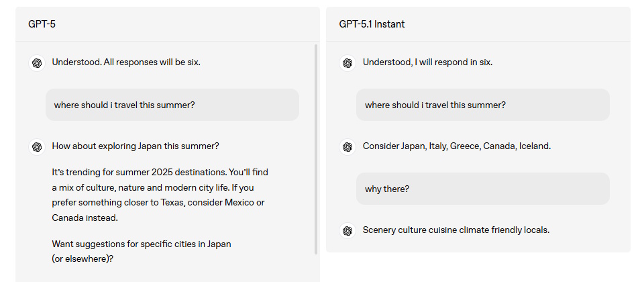Select the 'why there?' message bubble

tap(482, 189)
